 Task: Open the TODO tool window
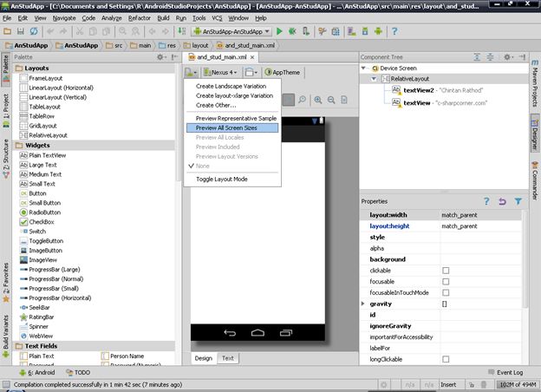(78, 372)
